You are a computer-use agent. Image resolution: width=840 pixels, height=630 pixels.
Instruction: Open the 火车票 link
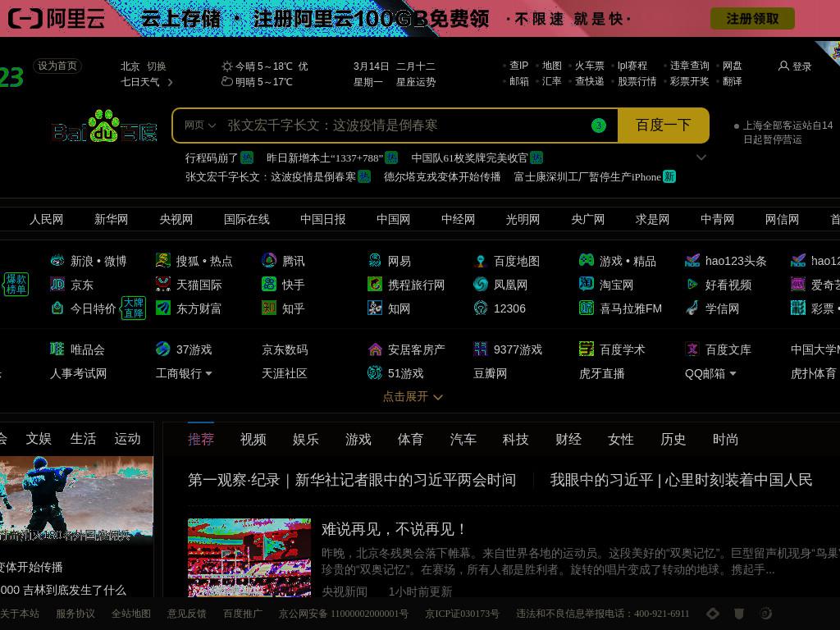pyautogui.click(x=589, y=66)
